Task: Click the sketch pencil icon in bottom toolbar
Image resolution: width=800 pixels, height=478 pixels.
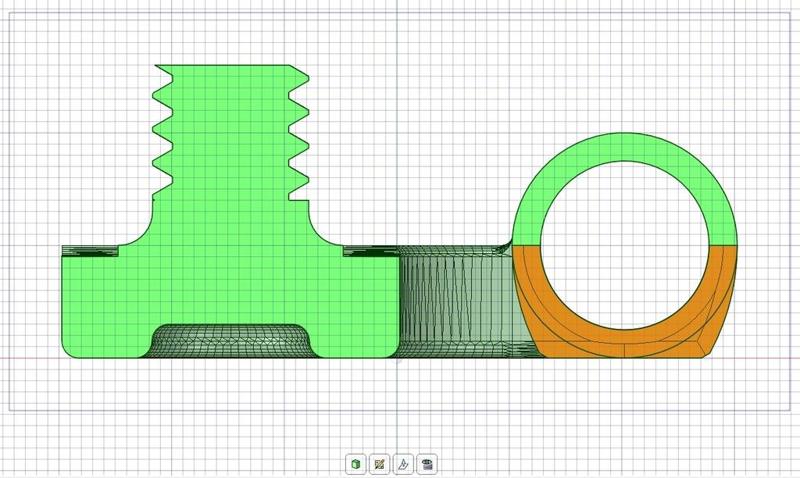Action: point(379,464)
